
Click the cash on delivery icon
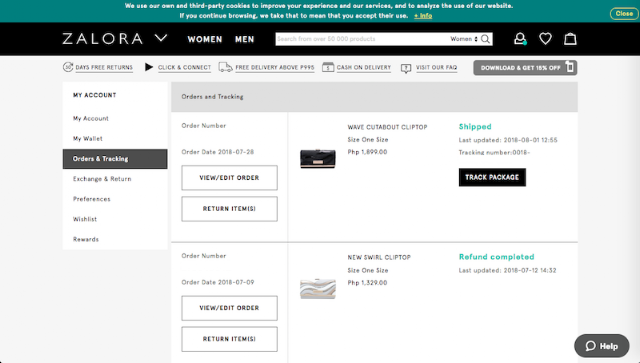click(328, 67)
